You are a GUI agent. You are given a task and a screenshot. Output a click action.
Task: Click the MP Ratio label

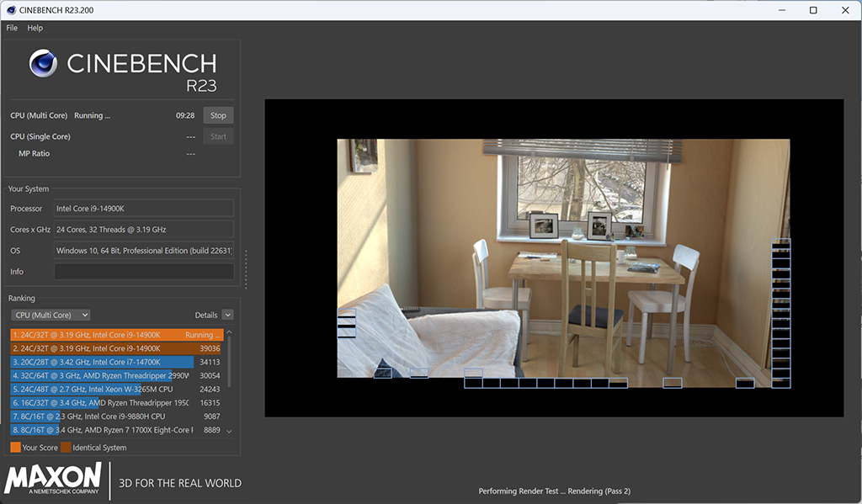[x=34, y=153]
